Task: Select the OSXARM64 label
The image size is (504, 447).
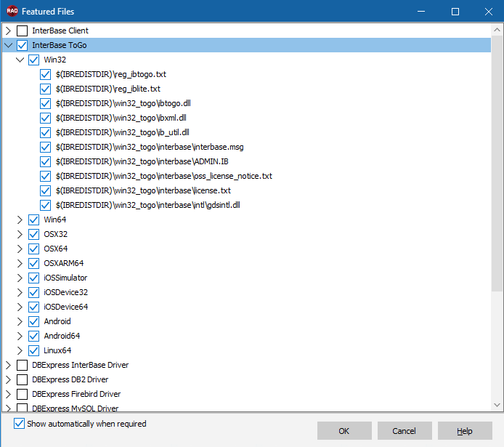Action: [64, 263]
